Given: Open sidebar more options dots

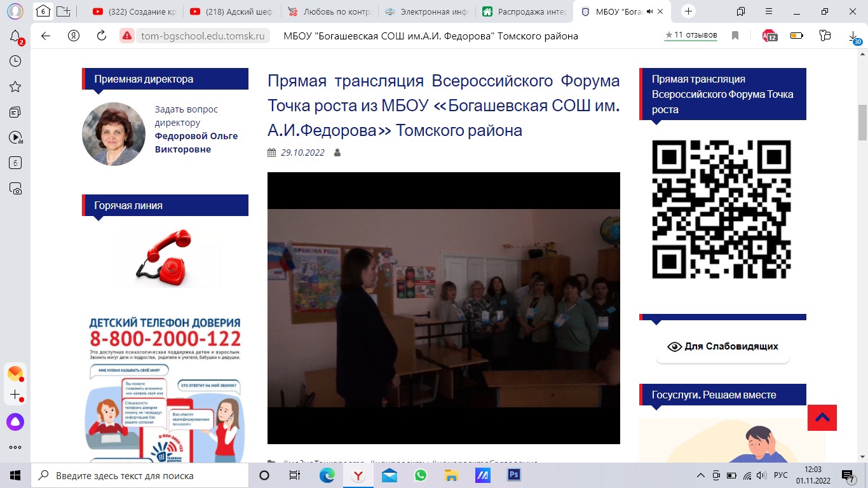Looking at the screenshot, I should (x=15, y=447).
